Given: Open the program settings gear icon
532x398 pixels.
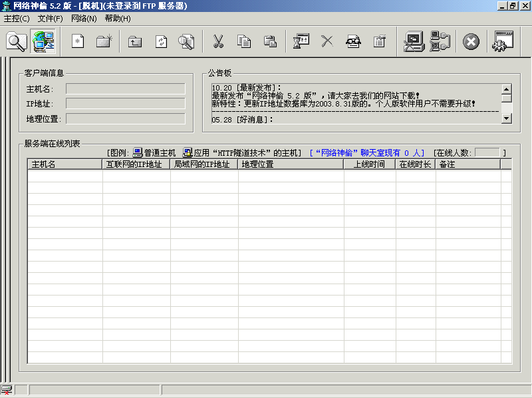Looking at the screenshot, I should 503,41.
